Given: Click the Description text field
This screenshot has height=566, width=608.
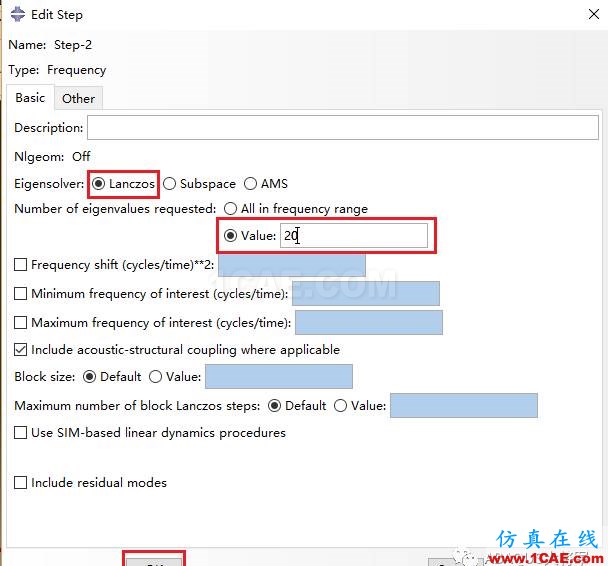Looking at the screenshot, I should tap(343, 128).
